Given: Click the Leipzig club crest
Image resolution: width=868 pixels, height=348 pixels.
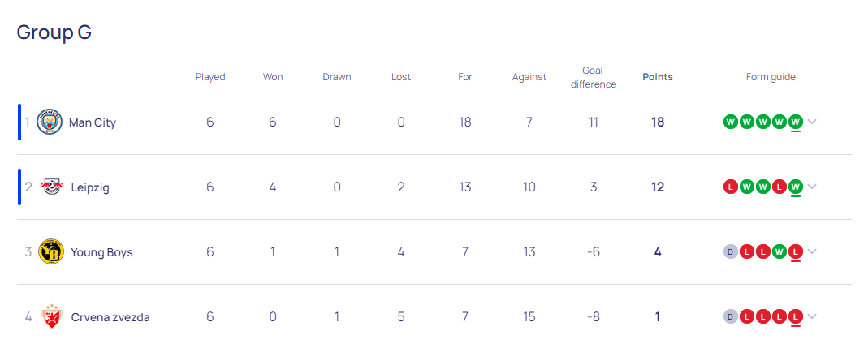Looking at the screenshot, I should 52,187.
